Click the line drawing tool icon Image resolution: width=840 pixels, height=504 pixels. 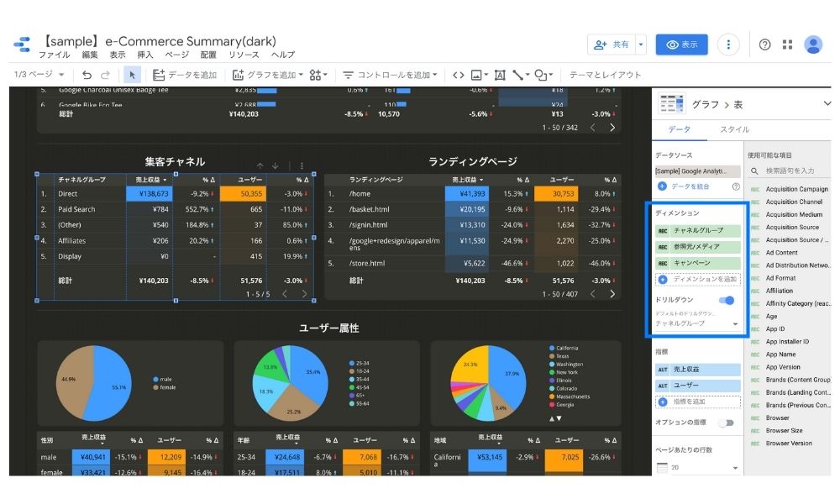pyautogui.click(x=520, y=75)
